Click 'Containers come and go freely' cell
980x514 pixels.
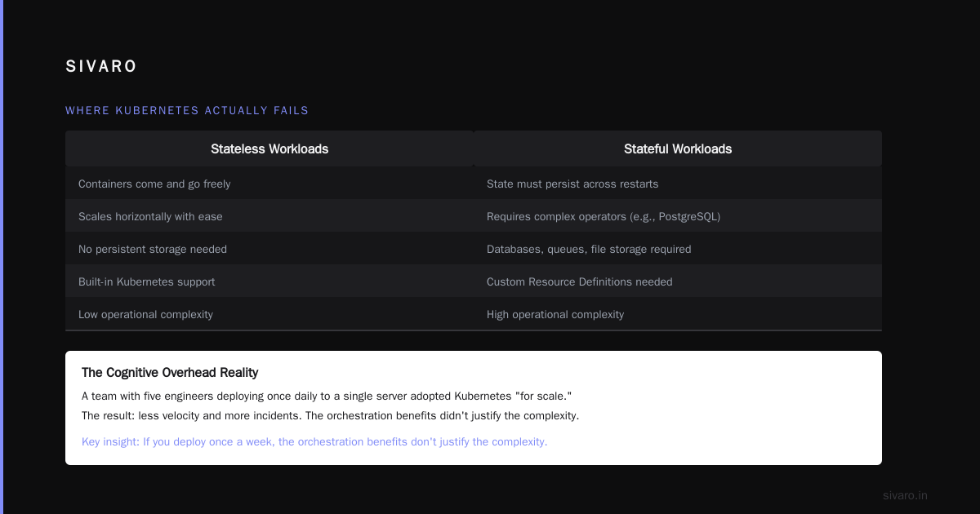[269, 184]
